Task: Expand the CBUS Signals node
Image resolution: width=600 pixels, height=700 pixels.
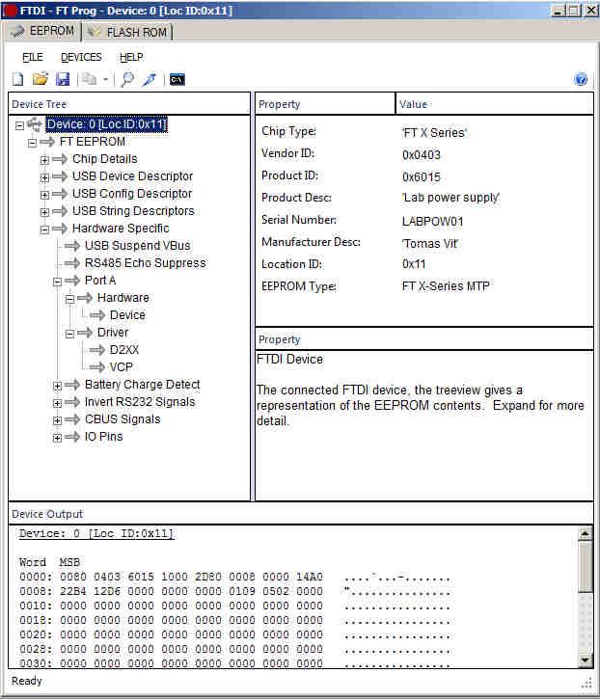Action: tap(57, 420)
